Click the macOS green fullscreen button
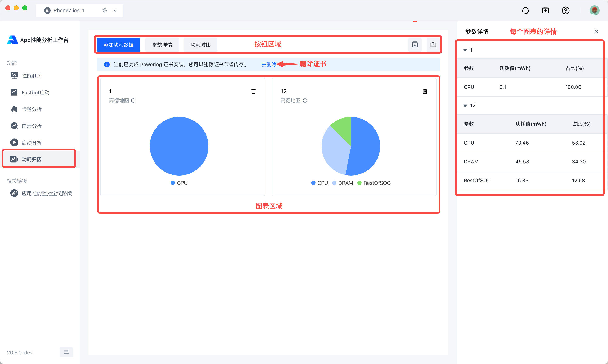Viewport: 608px width, 364px height. (25, 8)
